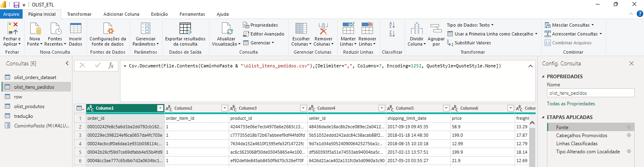Click Gerenciar Parâmetros icon
Viewport: 644px width, 167px height.
pyautogui.click(x=145, y=29)
